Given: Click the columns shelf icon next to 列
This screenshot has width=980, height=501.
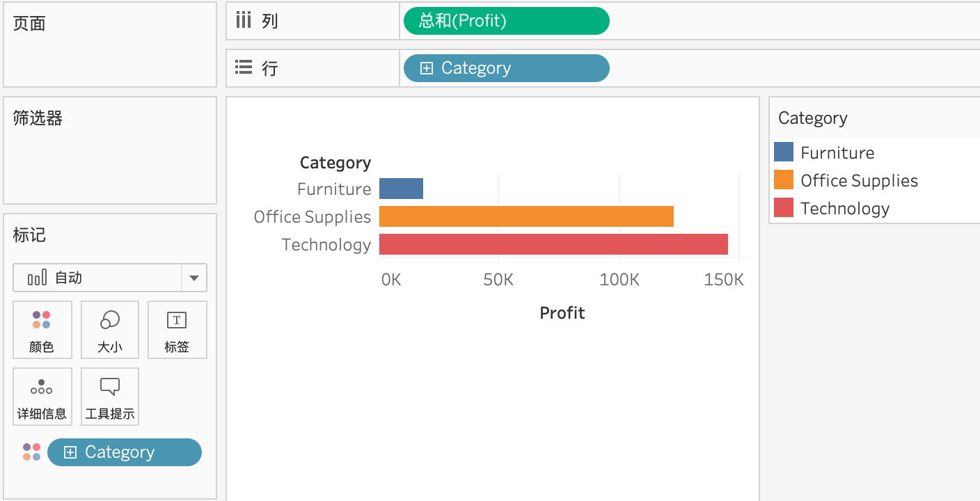Looking at the screenshot, I should coord(243,20).
